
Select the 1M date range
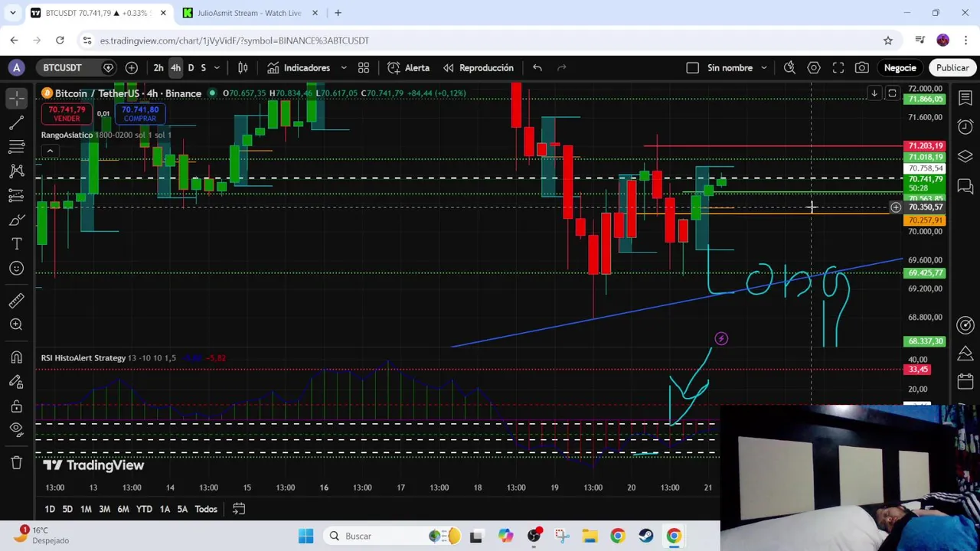point(86,509)
